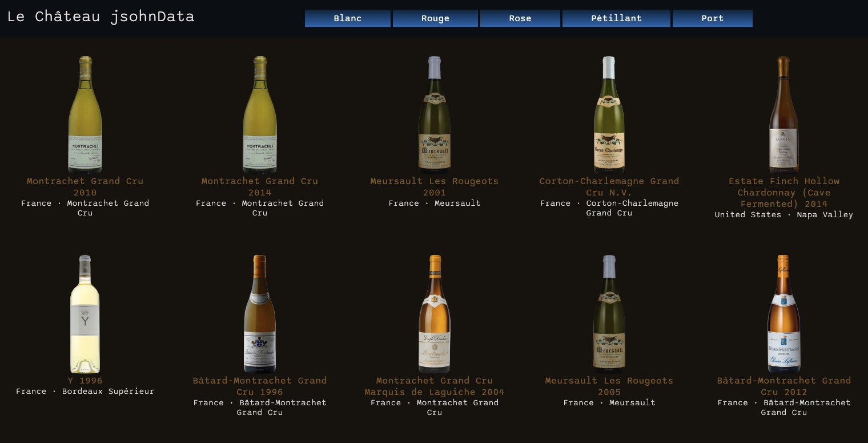Open the Jarvis Finch Hollow Chardonnay bottle image
The height and width of the screenshot is (443, 868).
coord(783,114)
